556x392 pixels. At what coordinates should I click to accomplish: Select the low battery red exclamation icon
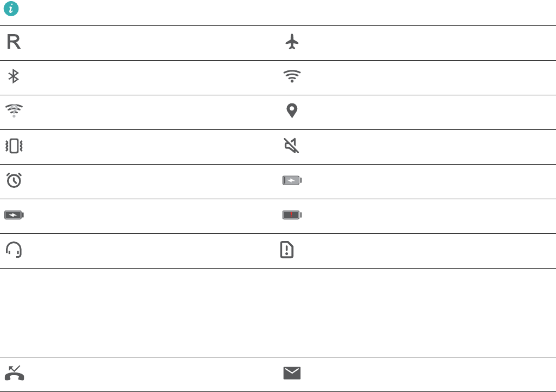pyautogui.click(x=292, y=215)
